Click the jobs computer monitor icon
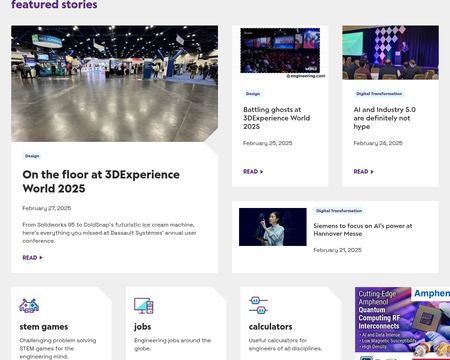 point(143,306)
